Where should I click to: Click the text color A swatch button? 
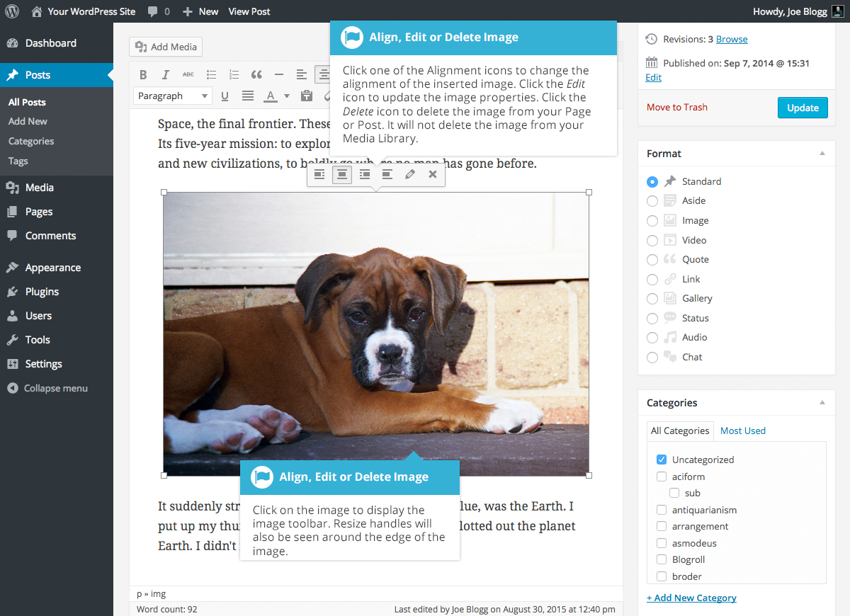click(x=271, y=96)
